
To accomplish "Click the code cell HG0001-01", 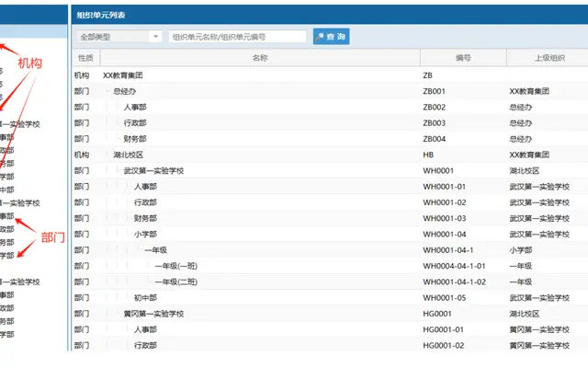I will click(443, 329).
